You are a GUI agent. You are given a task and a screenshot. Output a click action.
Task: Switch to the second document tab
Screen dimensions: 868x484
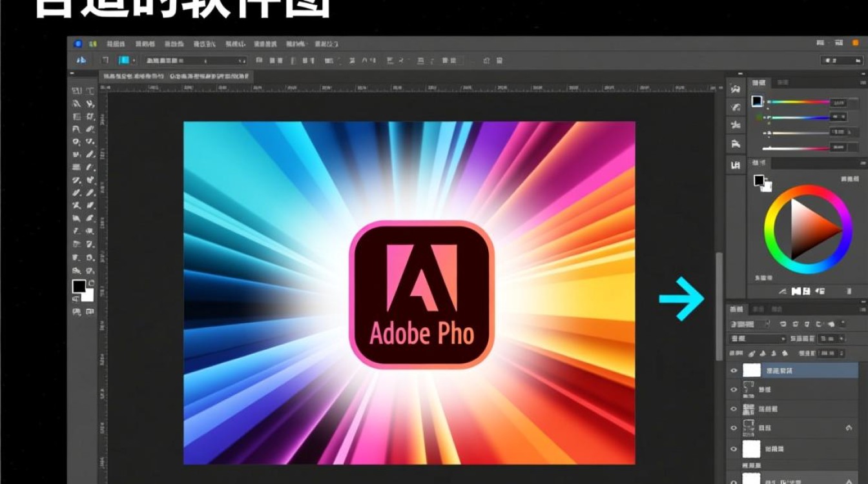[210, 76]
